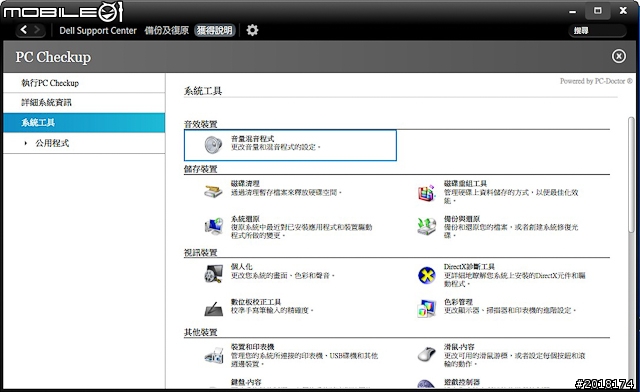This screenshot has width=640, height=392.
Task: Open 數位板校正工具 link text
Action: [256, 302]
